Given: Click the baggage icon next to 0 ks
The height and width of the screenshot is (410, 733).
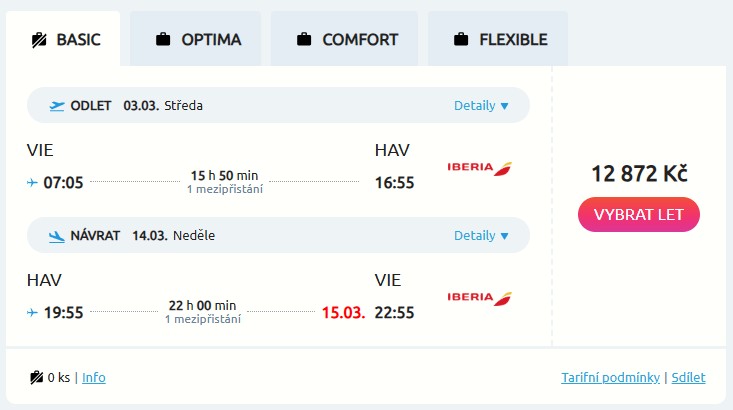Looking at the screenshot, I should click(x=36, y=377).
